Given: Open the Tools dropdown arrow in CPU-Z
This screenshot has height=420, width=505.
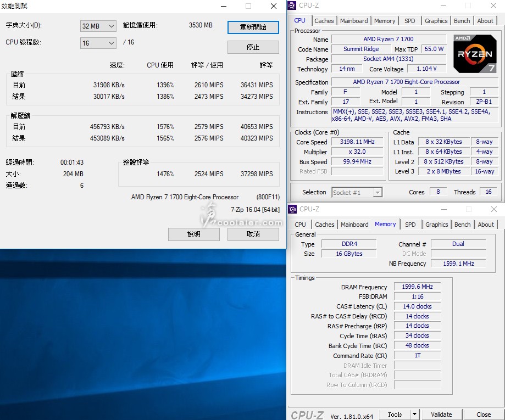Looking at the screenshot, I should [414, 414].
